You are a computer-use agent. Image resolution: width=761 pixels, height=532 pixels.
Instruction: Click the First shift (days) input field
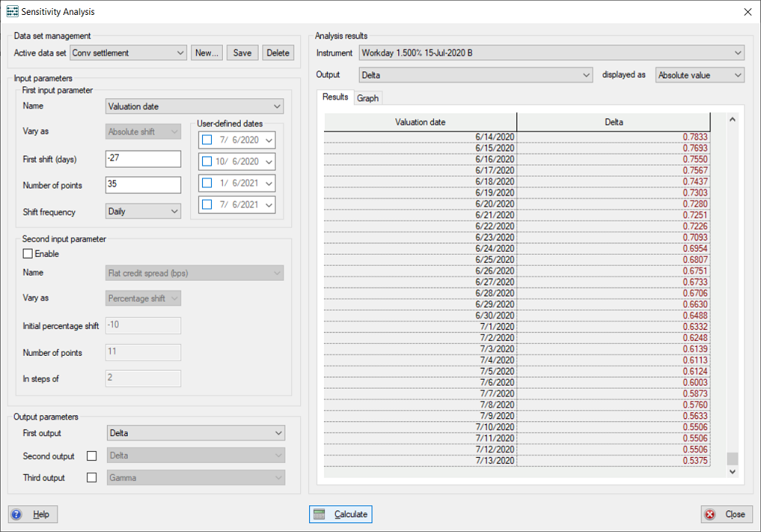tap(143, 159)
